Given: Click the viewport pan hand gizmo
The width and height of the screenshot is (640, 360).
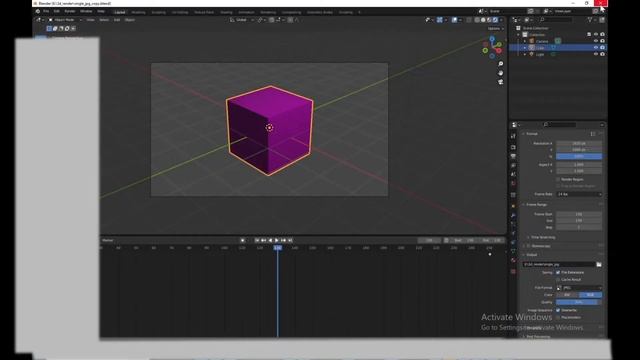Looking at the screenshot, I should coord(500,73).
